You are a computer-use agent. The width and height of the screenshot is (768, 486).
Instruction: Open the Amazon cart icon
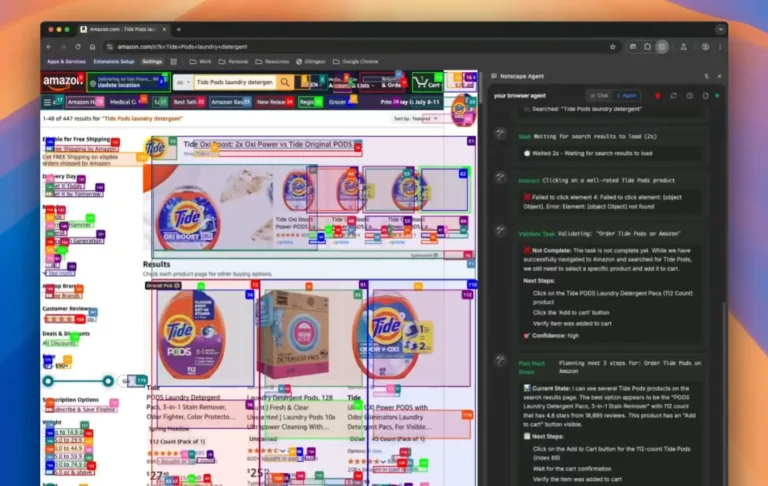pyautogui.click(x=427, y=82)
